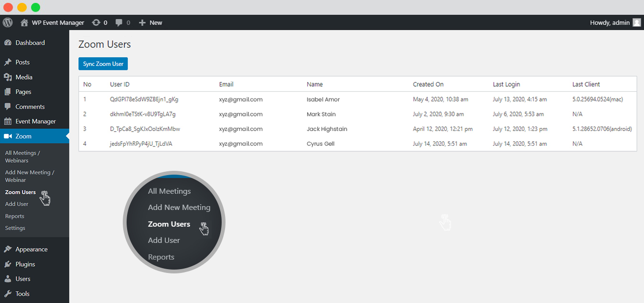
Task: Click WP Event Manager site name
Action: tap(58, 22)
